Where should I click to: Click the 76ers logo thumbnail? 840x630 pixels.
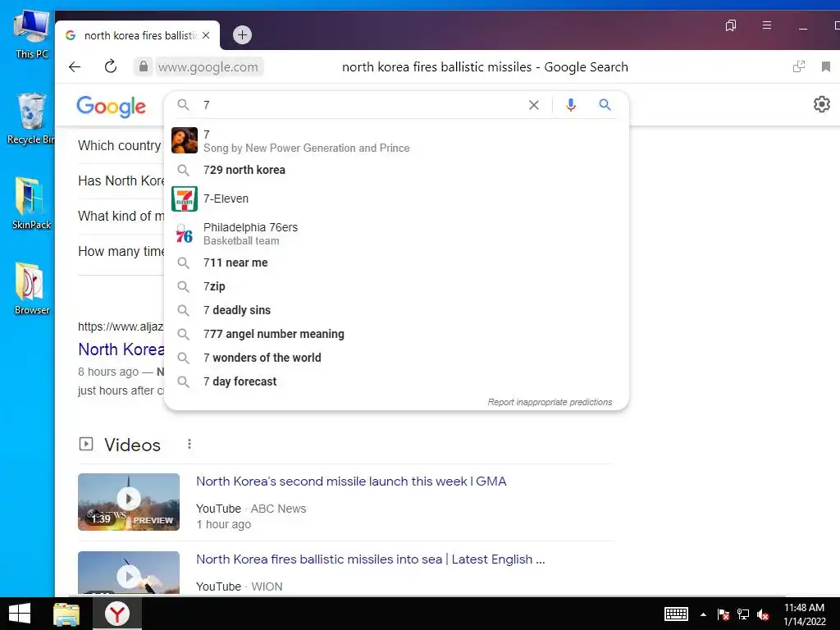[x=185, y=234]
